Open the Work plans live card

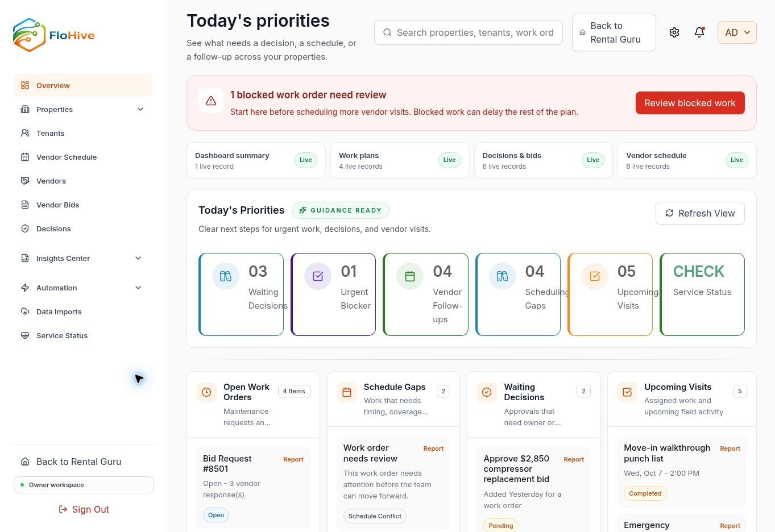pos(400,160)
